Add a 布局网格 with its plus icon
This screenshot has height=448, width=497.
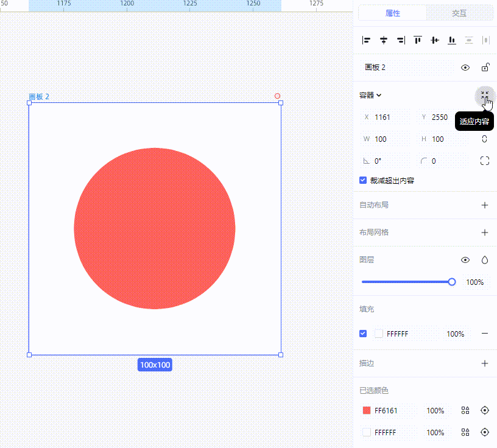tap(485, 233)
